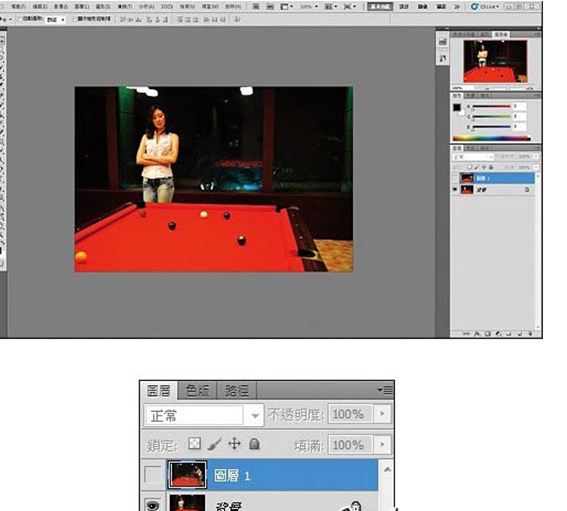The image size is (567, 511).
Task: Pick a color from the spectrum ramp
Action: point(491,138)
